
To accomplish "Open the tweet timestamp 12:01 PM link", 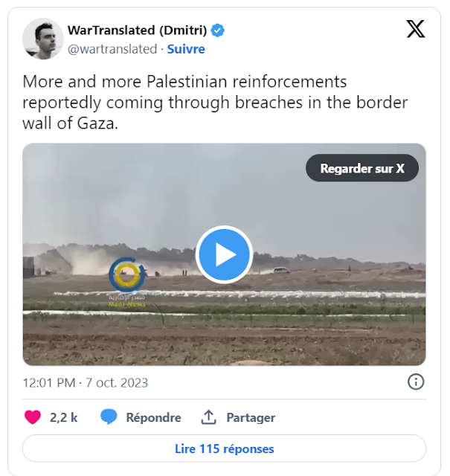I will (86, 383).
